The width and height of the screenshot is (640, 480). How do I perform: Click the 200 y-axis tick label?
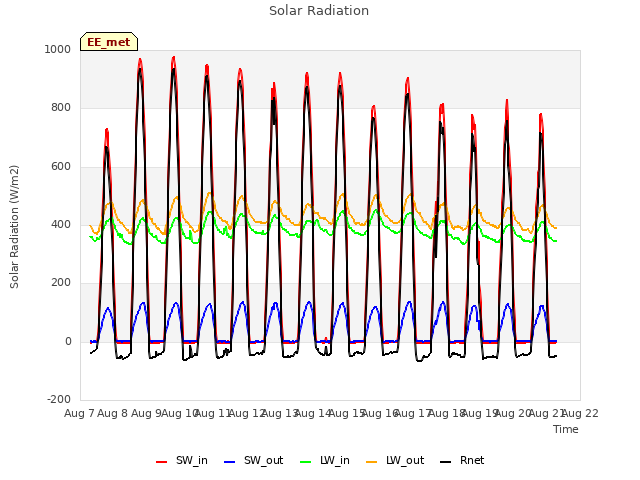[x=61, y=282]
